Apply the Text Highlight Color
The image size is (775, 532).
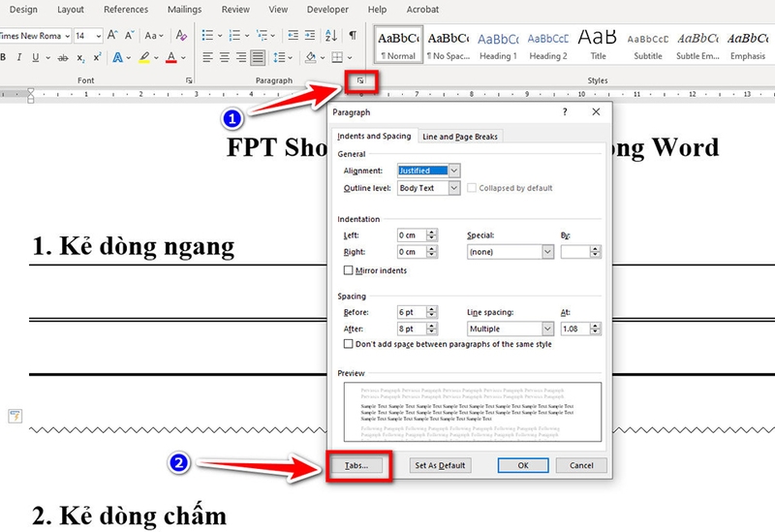click(x=143, y=57)
